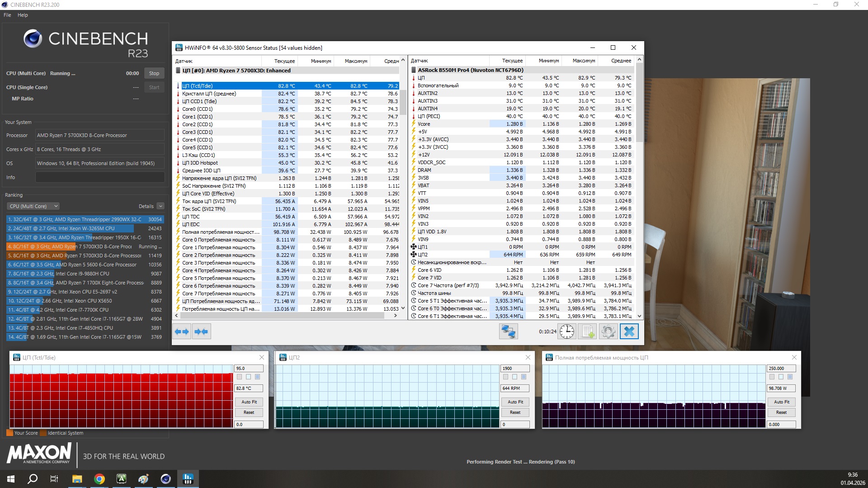Open Windows search from the taskbar
Screen dimensions: 868x488
pyautogui.click(x=33, y=479)
